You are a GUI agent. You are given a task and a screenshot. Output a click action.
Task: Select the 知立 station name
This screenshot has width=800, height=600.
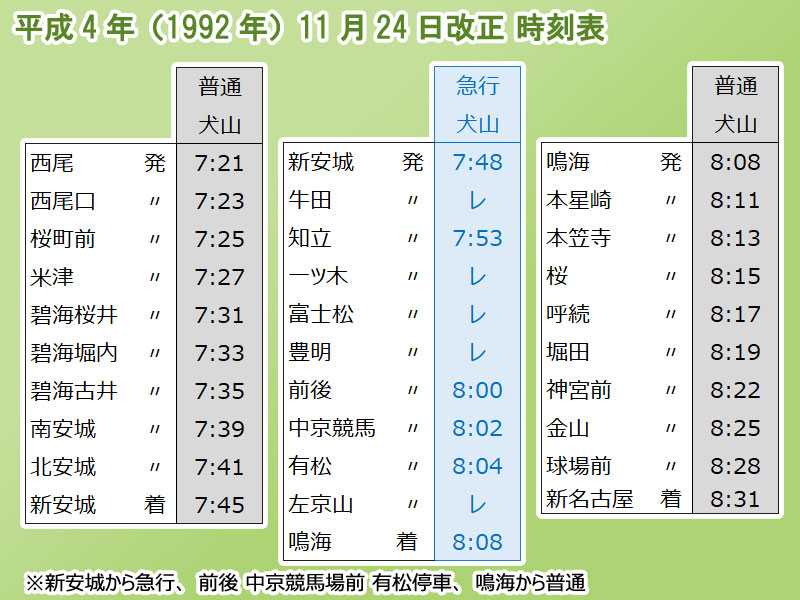310,238
